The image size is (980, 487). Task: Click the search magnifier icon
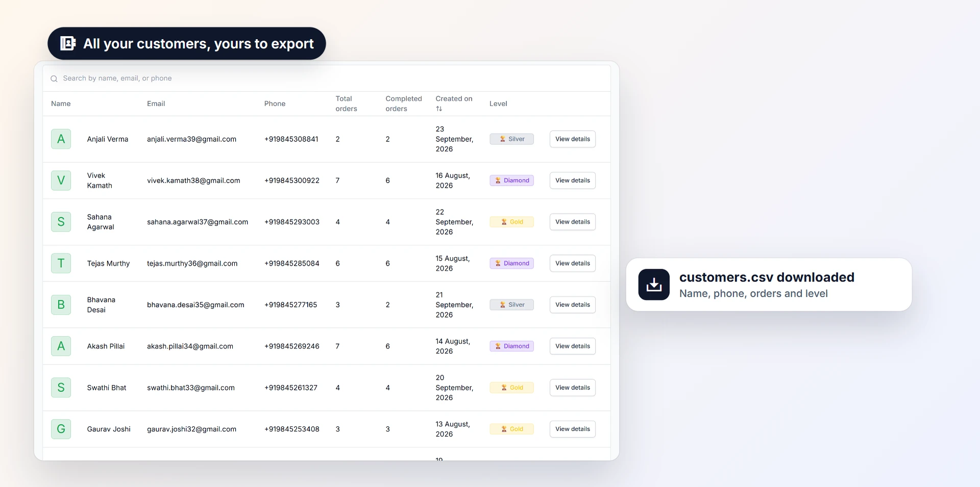coord(54,79)
